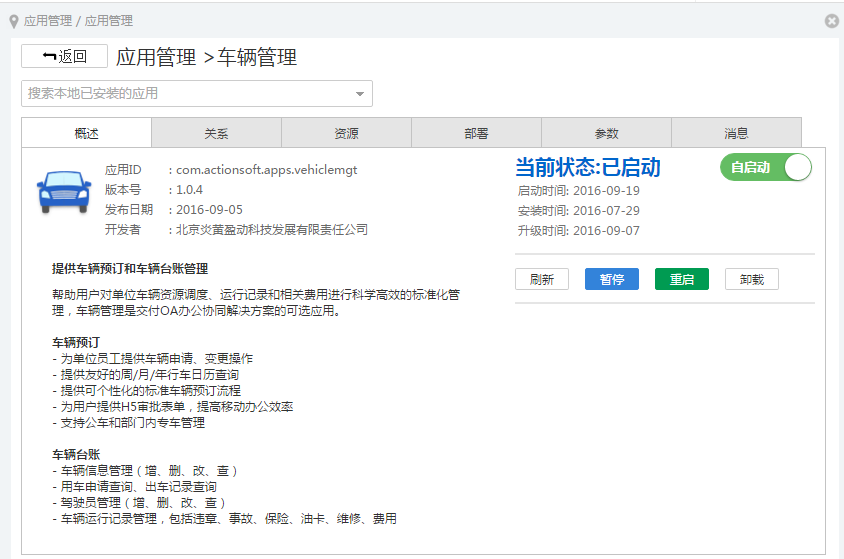Open the 资源 tab
This screenshot has width=844, height=559.
click(x=346, y=133)
